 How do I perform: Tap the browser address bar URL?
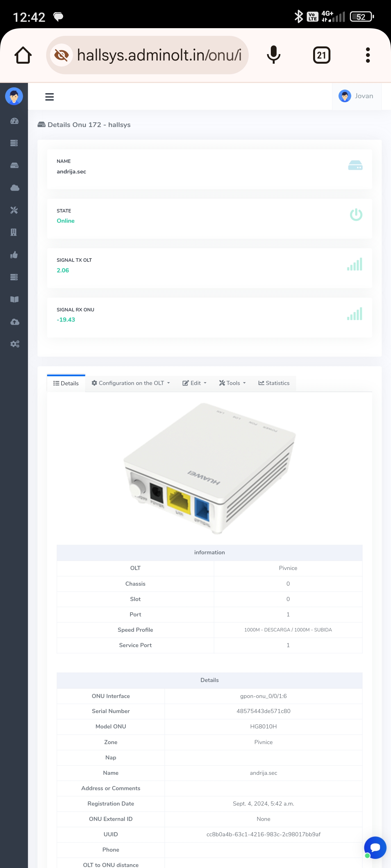point(159,55)
